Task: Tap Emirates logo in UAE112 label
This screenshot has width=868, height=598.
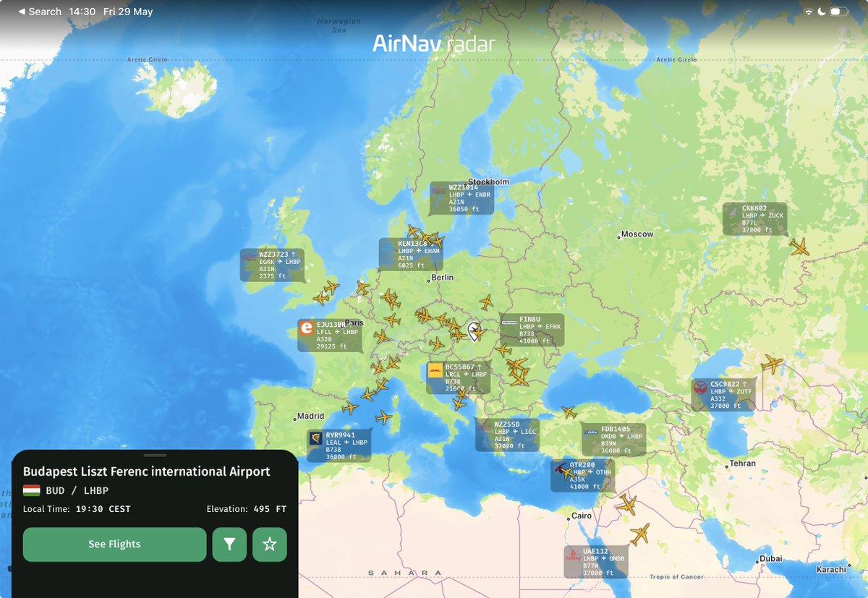Action: [x=573, y=555]
